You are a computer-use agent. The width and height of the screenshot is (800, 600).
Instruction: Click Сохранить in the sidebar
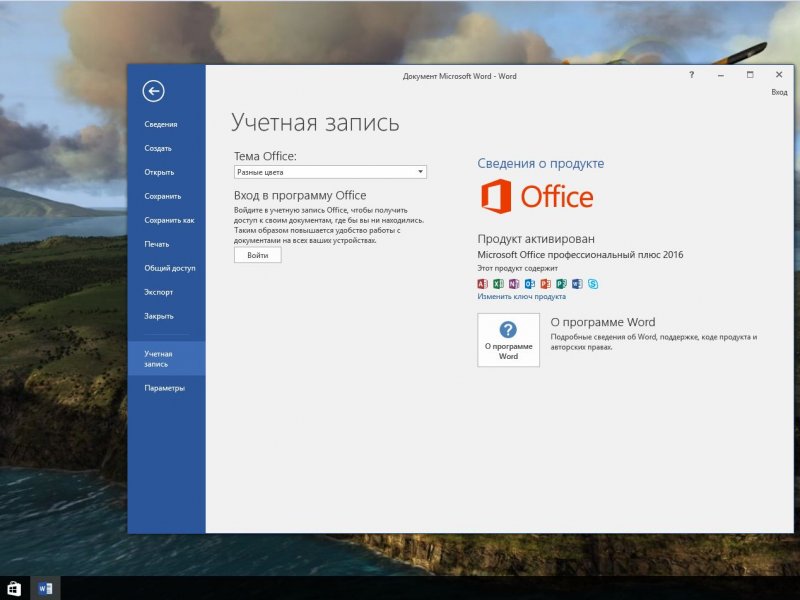(163, 196)
